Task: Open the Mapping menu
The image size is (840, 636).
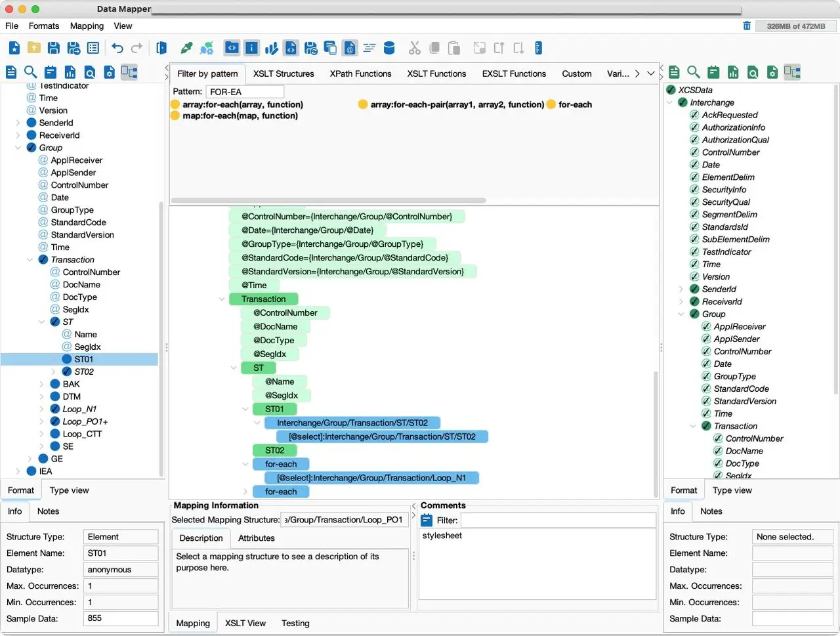Action: point(87,26)
